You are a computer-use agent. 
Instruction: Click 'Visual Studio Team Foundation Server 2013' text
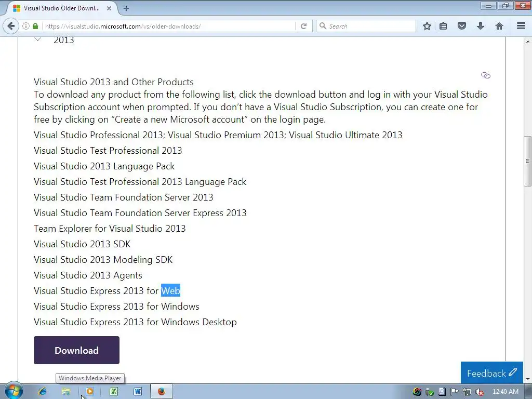pos(124,197)
